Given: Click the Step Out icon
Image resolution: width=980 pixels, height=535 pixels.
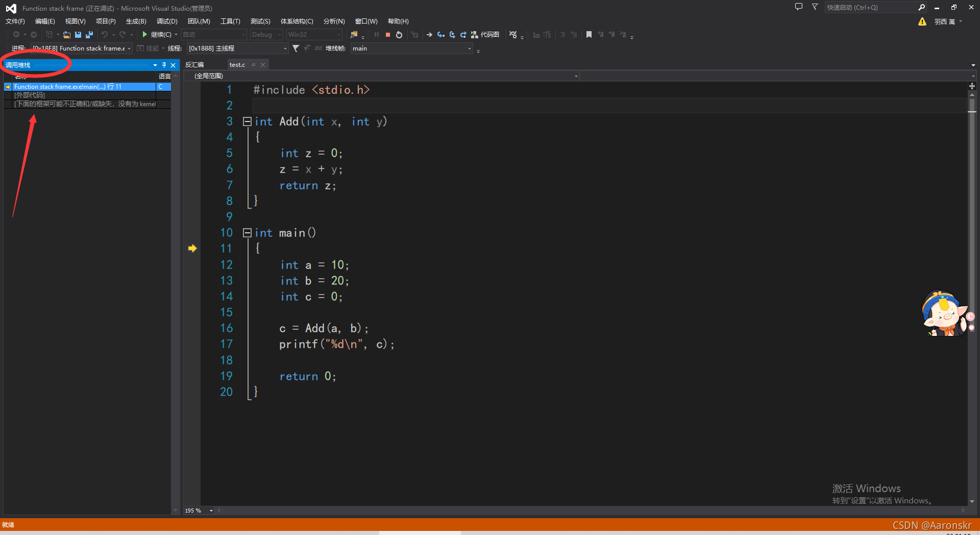Looking at the screenshot, I should point(463,35).
